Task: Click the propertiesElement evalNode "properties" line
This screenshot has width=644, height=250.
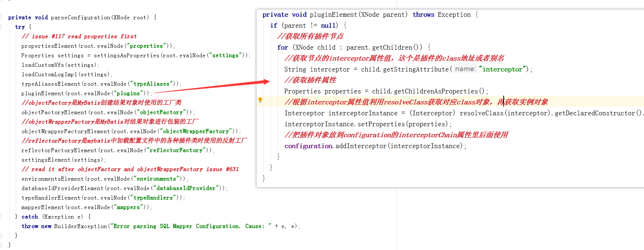Action: (x=98, y=46)
